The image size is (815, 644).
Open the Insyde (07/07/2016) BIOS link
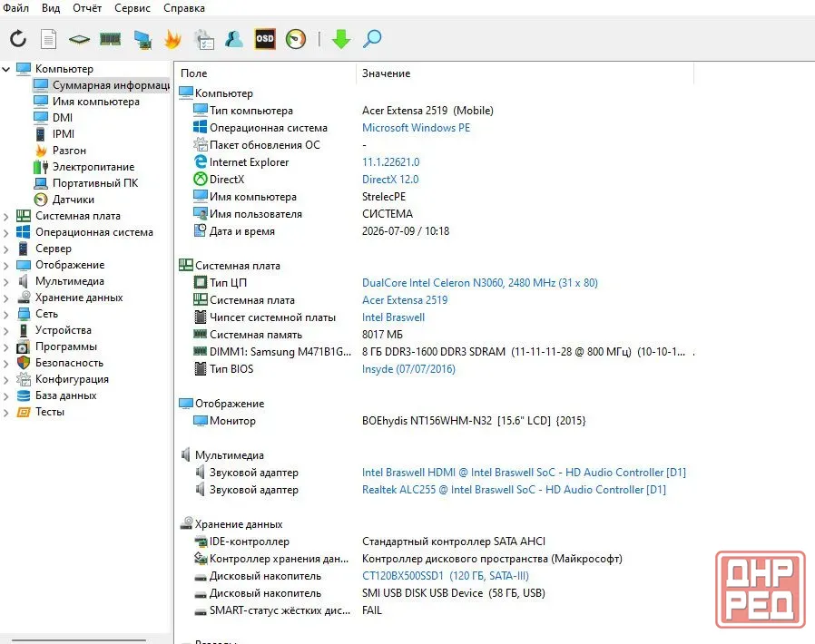point(408,369)
